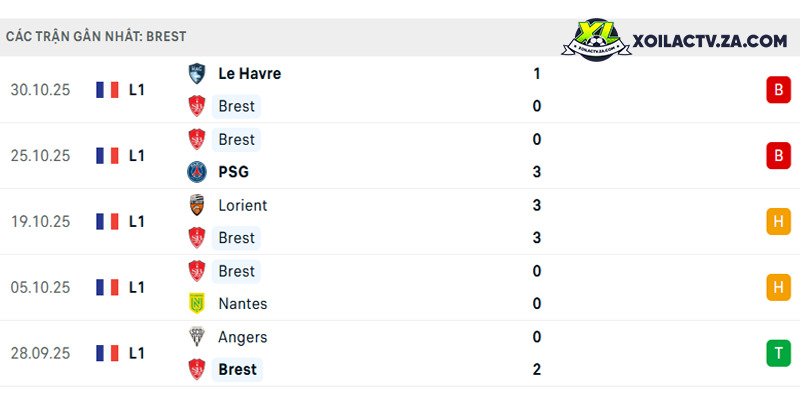
Task: Open the Nantes team name link
Action: [x=243, y=304]
